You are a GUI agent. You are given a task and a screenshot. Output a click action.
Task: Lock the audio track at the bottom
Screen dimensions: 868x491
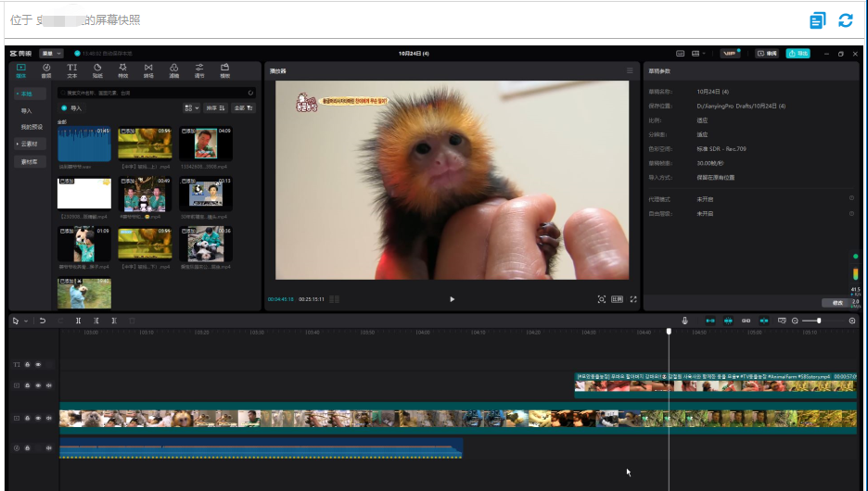coord(27,448)
